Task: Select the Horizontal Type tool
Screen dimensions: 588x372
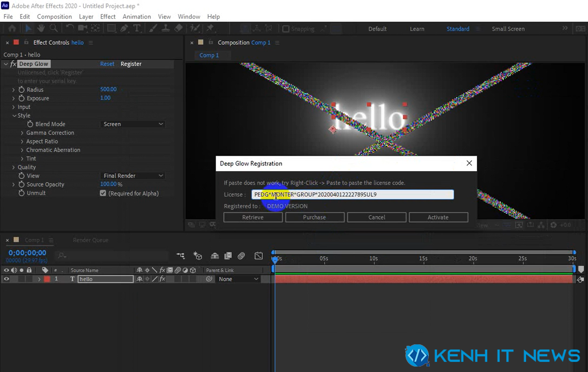Action: point(137,28)
